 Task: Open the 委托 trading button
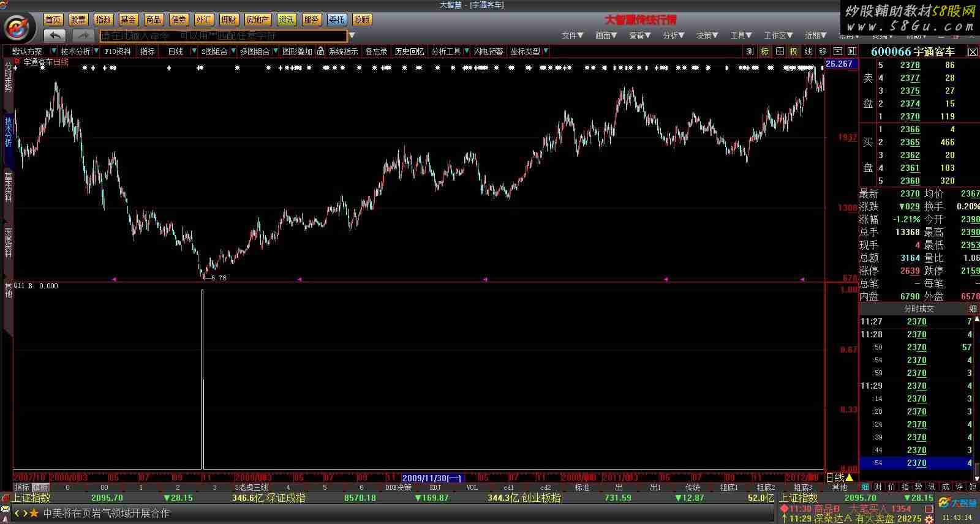click(x=336, y=20)
